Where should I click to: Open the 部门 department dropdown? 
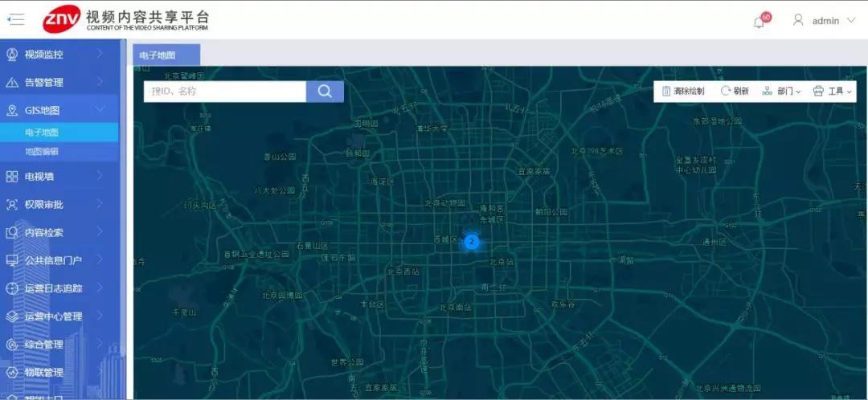pos(781,92)
